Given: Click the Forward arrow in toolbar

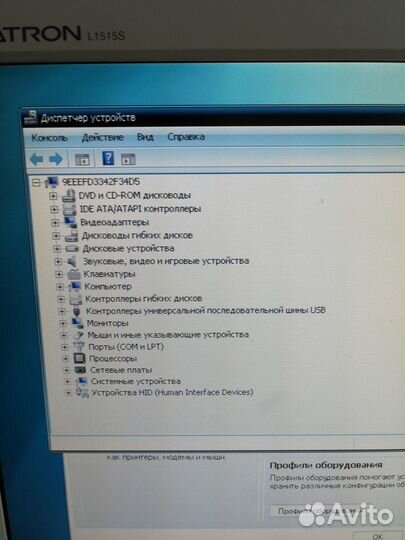Looking at the screenshot, I should pyautogui.click(x=56, y=159).
